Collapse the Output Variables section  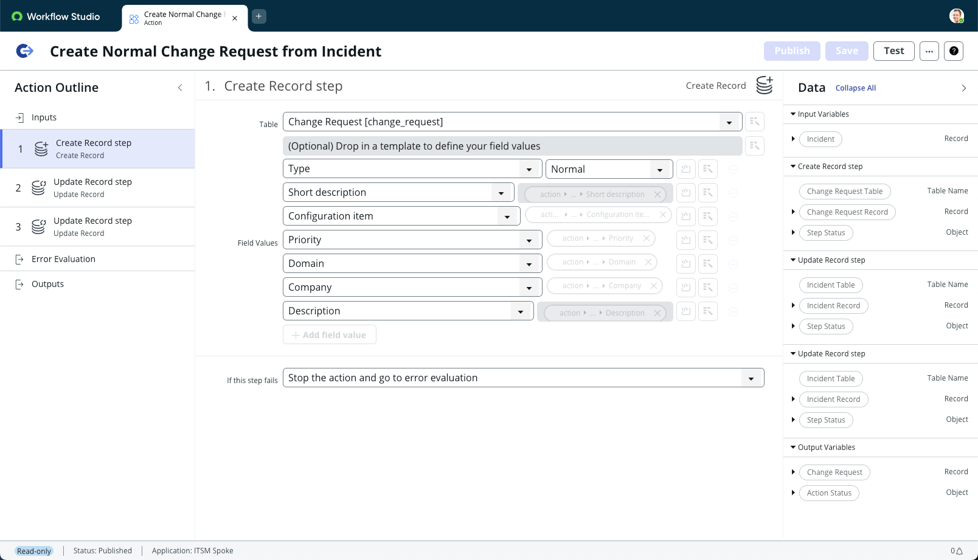793,448
